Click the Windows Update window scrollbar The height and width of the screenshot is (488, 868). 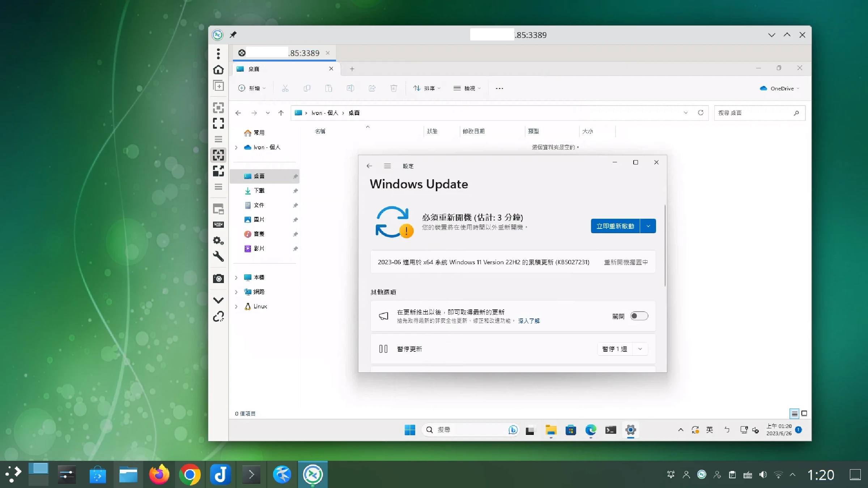[665, 246]
